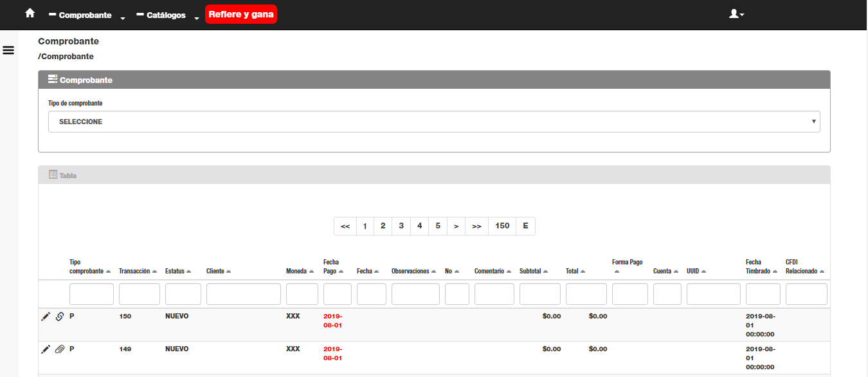Sort by Comentario column arrow
Viewport: 868px width, 377px height.
(x=509, y=271)
